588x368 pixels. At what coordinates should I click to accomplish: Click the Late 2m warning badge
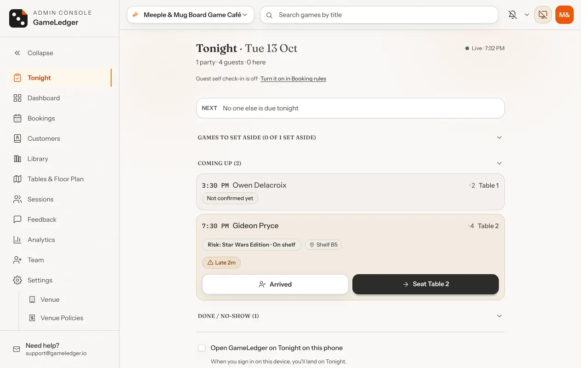221,263
